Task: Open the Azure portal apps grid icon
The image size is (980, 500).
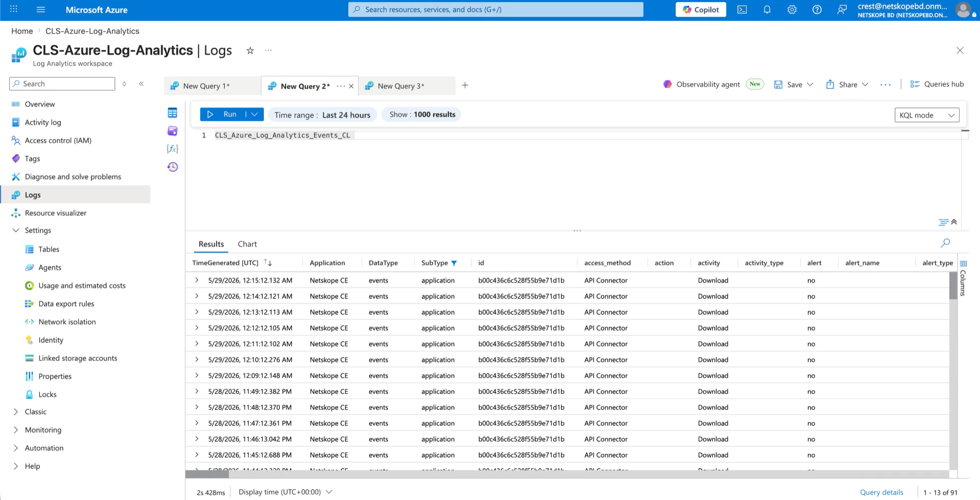Action: tap(14, 9)
